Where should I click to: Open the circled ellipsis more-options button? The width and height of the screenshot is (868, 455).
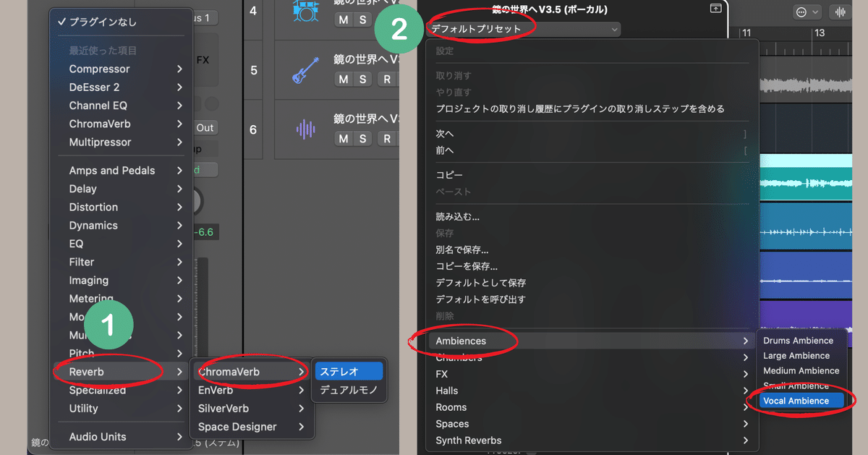[x=801, y=12]
